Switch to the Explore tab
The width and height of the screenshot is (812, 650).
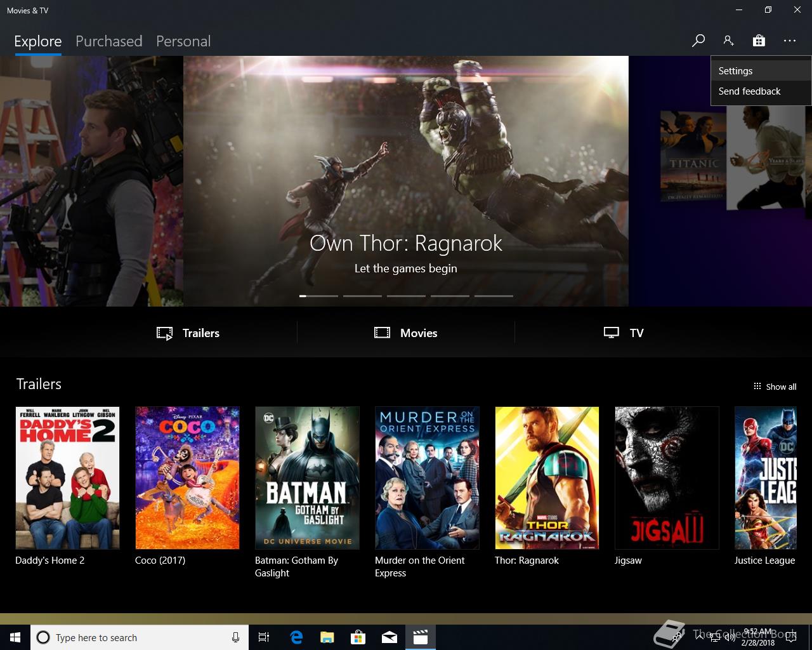click(38, 41)
